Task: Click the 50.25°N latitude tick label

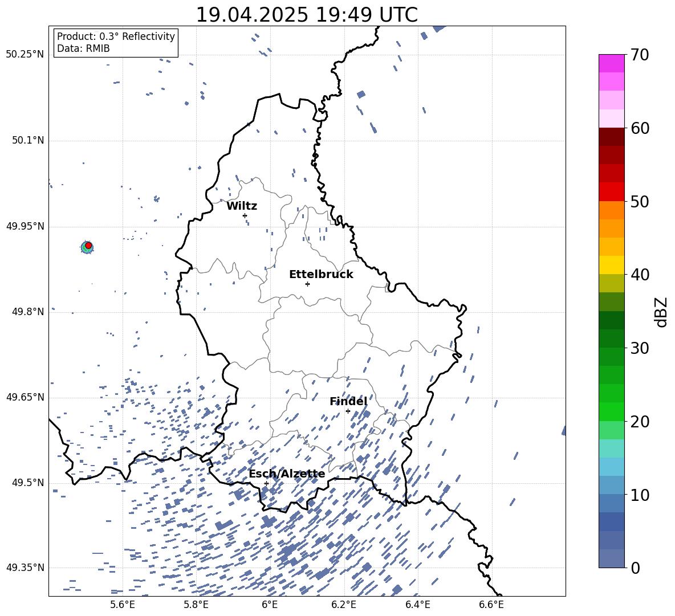Action: [25, 55]
